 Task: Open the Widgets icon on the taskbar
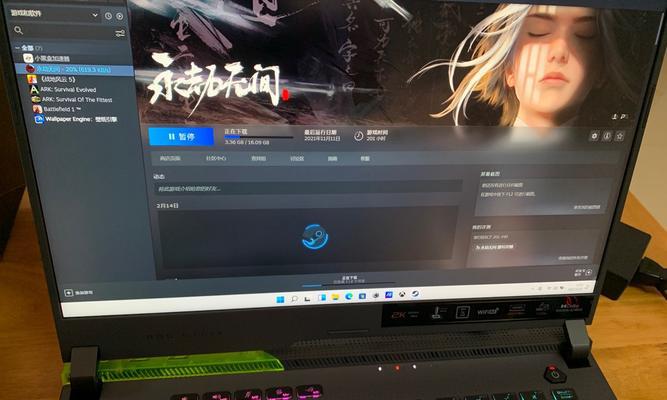pyautogui.click(x=321, y=298)
